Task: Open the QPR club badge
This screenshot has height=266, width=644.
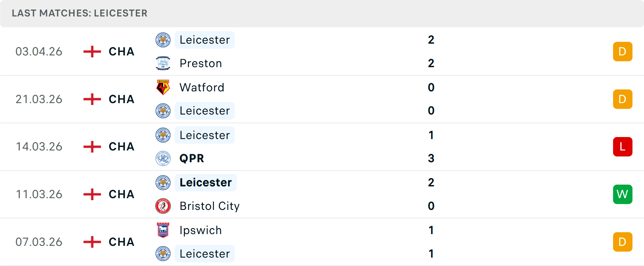Action: tap(163, 158)
